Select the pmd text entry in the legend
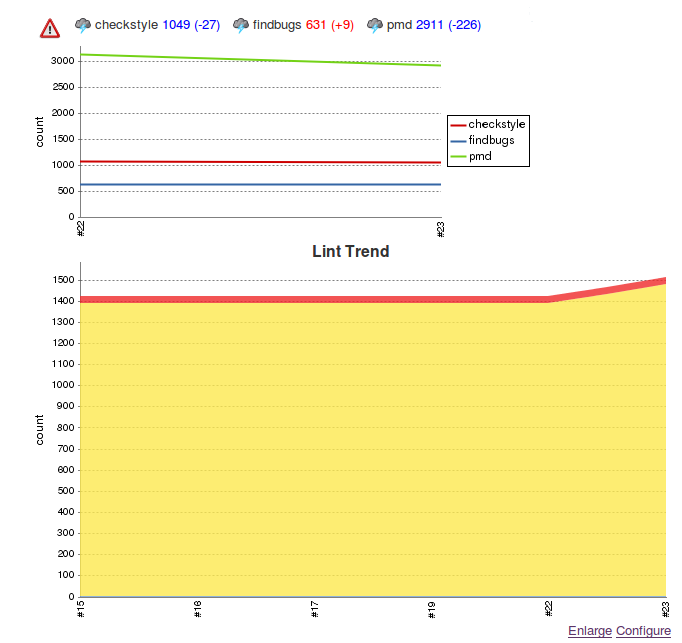This screenshot has width=682, height=643. (x=480, y=157)
